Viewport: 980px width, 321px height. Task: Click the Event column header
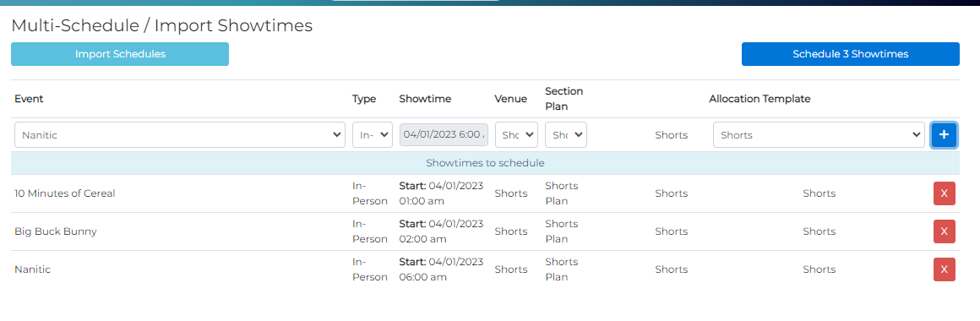(29, 99)
